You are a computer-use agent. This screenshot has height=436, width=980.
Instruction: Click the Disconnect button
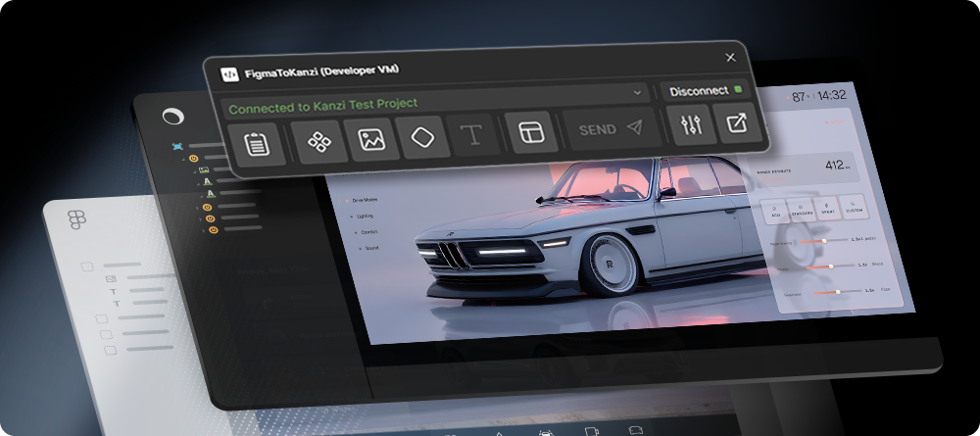click(x=705, y=91)
